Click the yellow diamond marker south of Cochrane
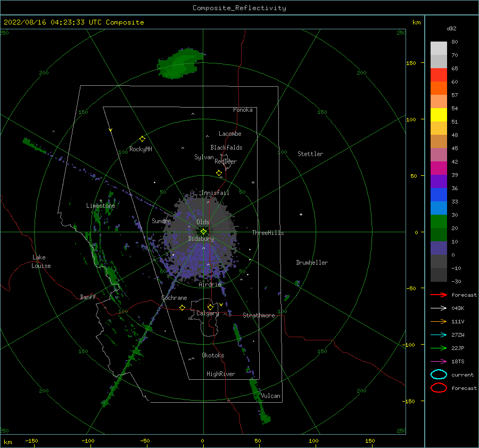Screen dimensions: 479x448 pyautogui.click(x=183, y=308)
